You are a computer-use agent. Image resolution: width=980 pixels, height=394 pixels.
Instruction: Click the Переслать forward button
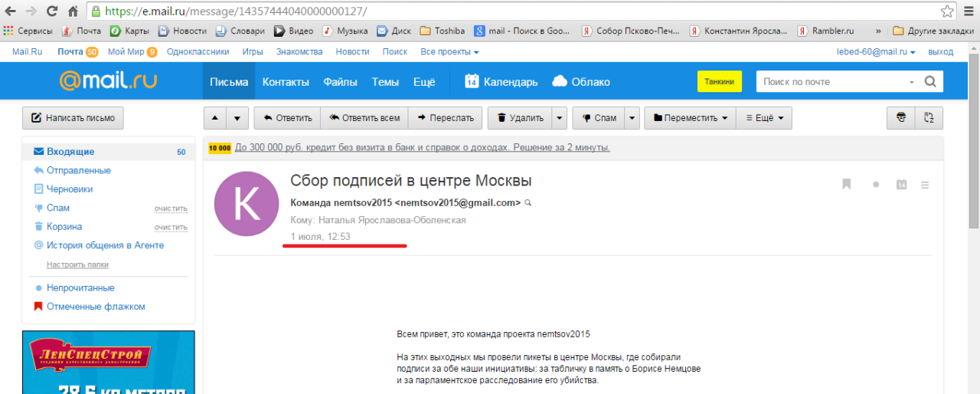446,118
